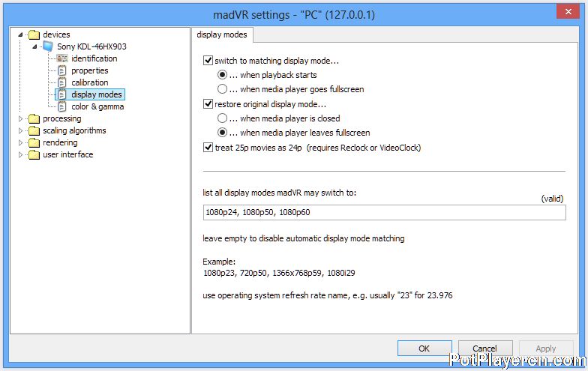This screenshot has width=588, height=371.
Task: Select color & gamma in the tree
Action: [x=97, y=106]
